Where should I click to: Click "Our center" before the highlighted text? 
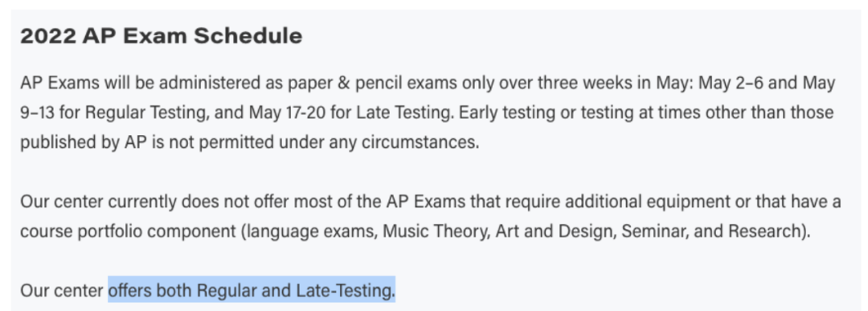point(61,291)
